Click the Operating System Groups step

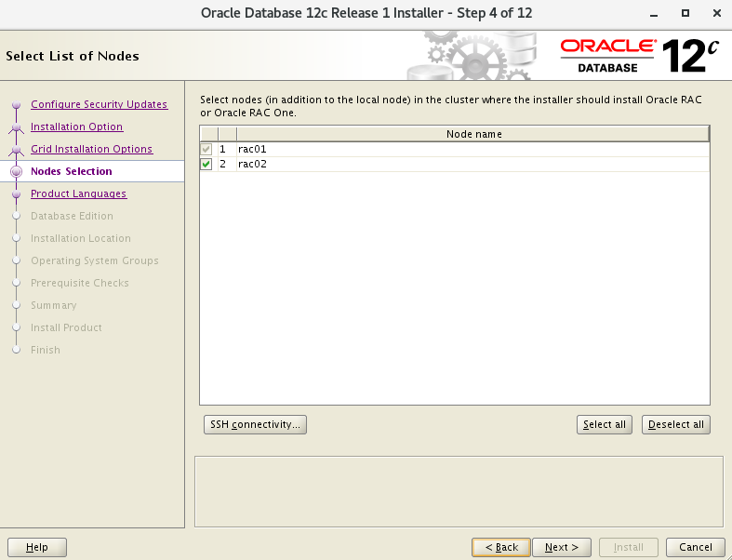(95, 260)
